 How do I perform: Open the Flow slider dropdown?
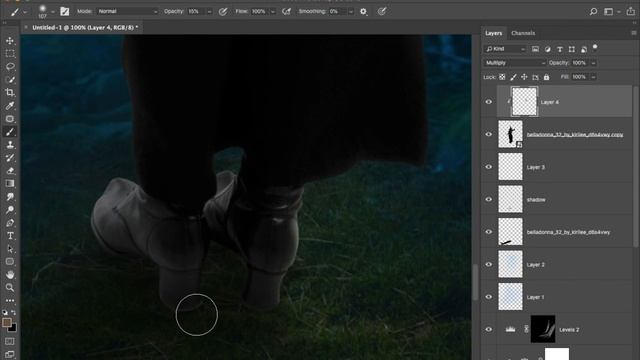tap(273, 12)
